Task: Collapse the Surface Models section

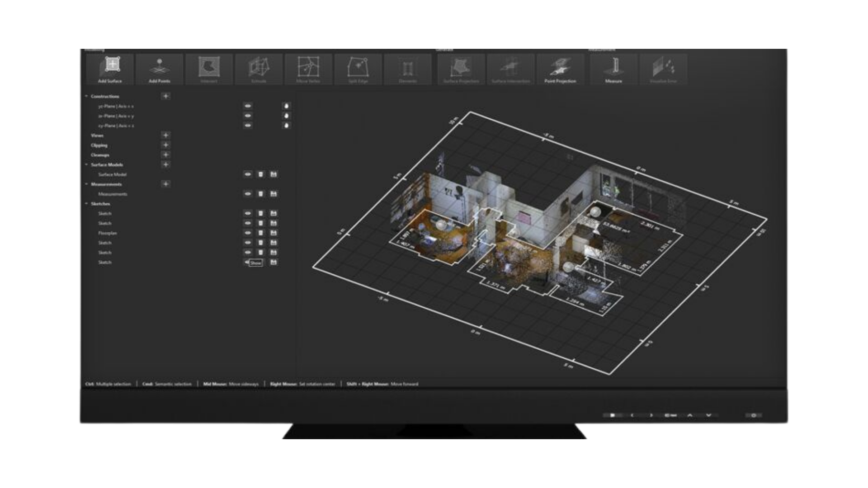Action: coord(87,165)
